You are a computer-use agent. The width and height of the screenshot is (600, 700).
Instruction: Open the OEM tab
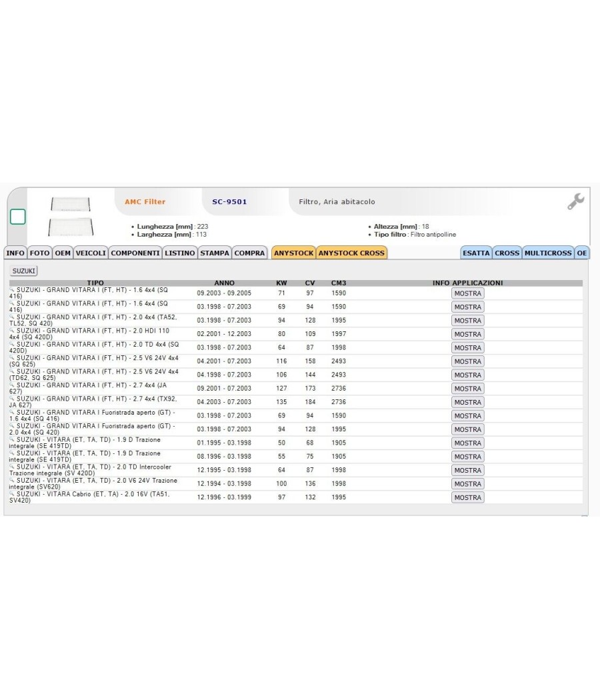pos(63,253)
